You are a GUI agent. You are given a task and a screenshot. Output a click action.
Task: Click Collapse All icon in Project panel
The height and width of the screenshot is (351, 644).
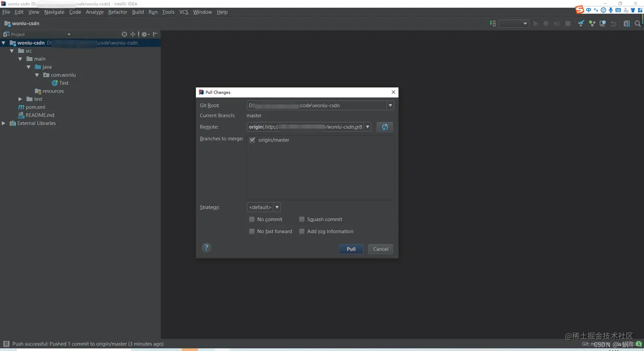pyautogui.click(x=133, y=34)
